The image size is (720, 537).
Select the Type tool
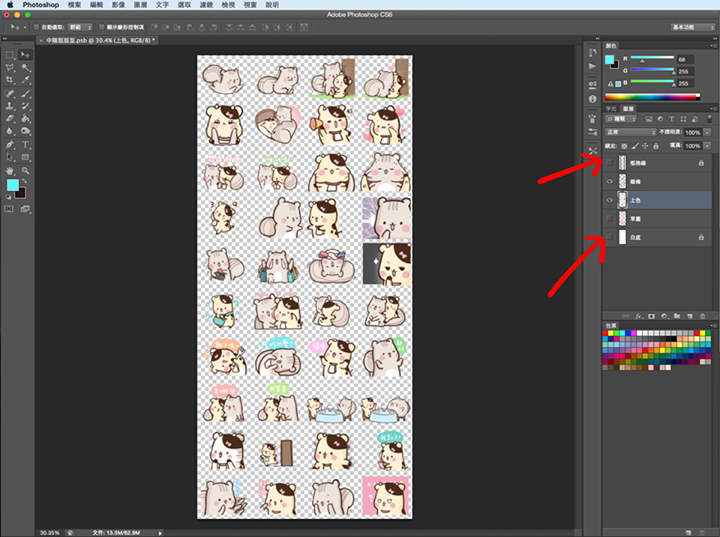click(x=25, y=145)
